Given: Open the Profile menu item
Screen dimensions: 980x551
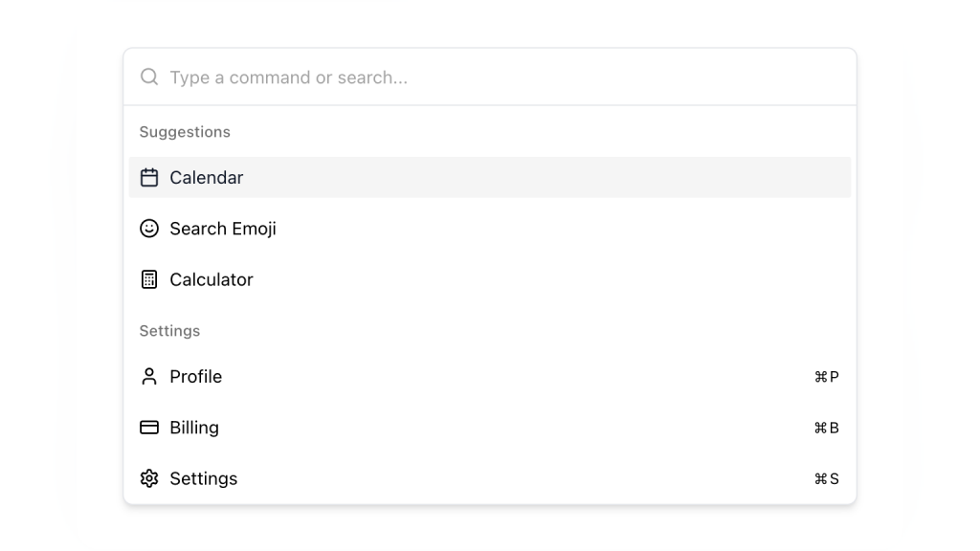Looking at the screenshot, I should point(196,377).
